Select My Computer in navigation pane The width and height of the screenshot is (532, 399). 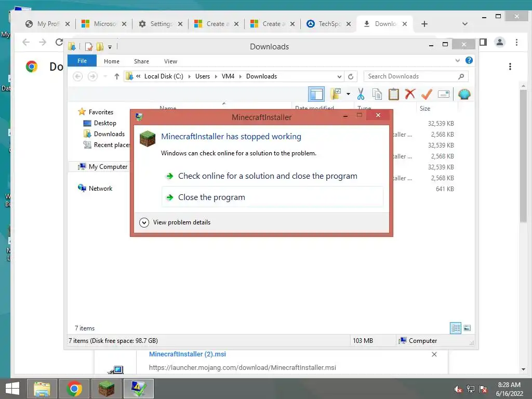108,167
